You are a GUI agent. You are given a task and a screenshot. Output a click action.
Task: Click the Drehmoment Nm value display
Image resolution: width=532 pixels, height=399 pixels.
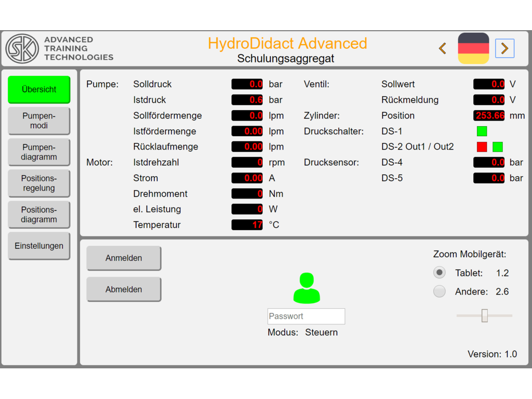247,193
